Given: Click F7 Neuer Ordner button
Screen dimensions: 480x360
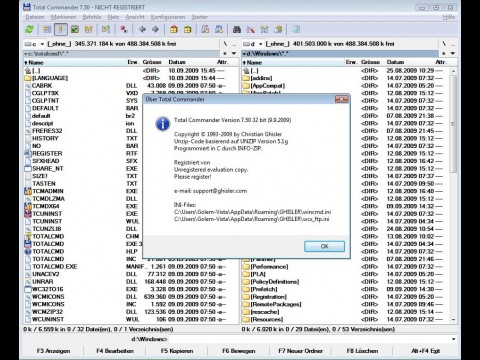Looking at the screenshot, I should 300,351.
